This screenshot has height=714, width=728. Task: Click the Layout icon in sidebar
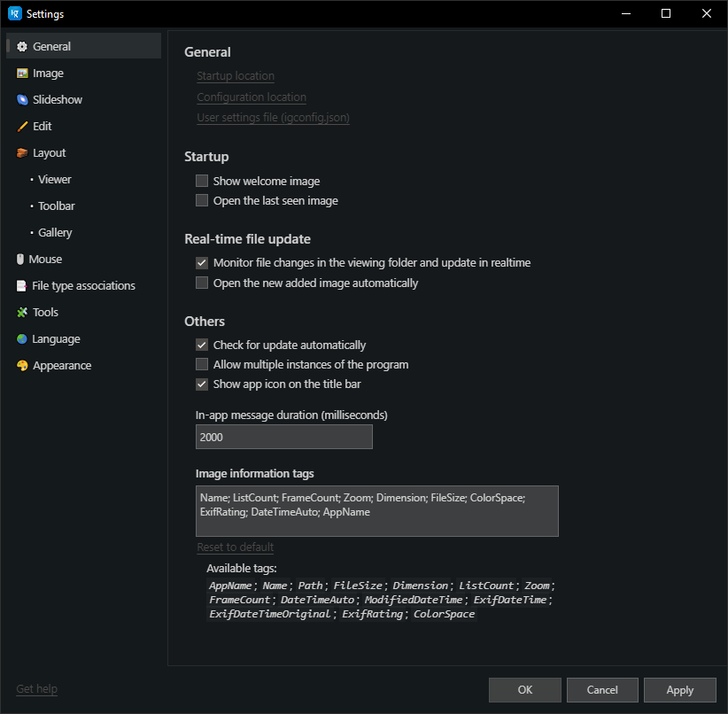point(22,153)
